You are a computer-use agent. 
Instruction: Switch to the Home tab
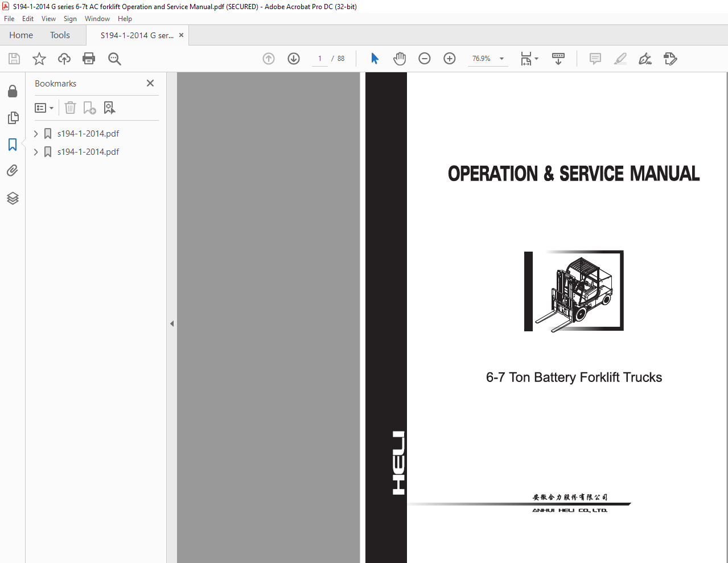coord(21,35)
